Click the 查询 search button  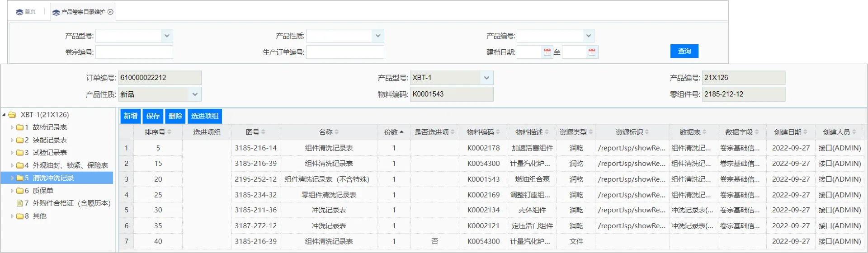click(684, 51)
